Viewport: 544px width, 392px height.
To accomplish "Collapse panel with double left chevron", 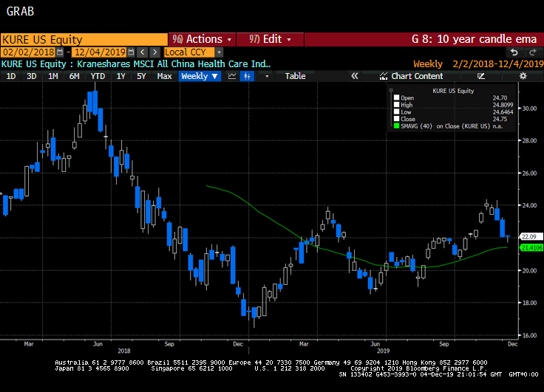I will [354, 76].
